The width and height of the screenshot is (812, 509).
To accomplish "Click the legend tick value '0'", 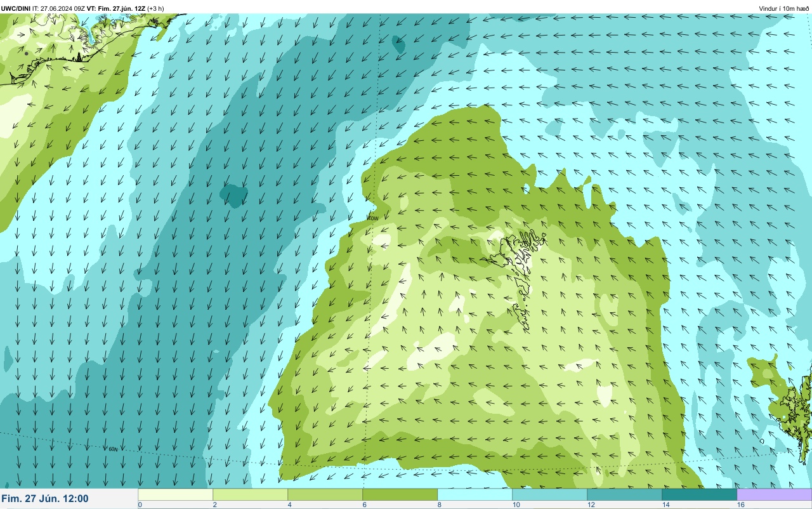I will [140, 505].
